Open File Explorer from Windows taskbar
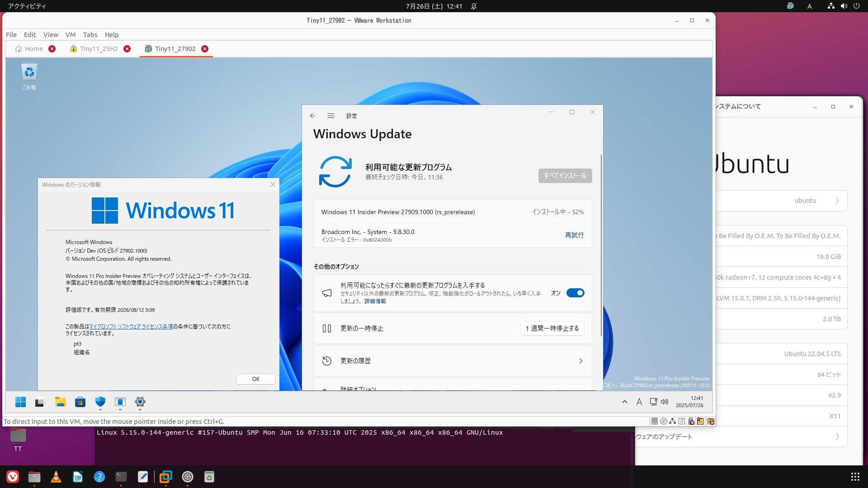This screenshot has width=868, height=488. [60, 402]
